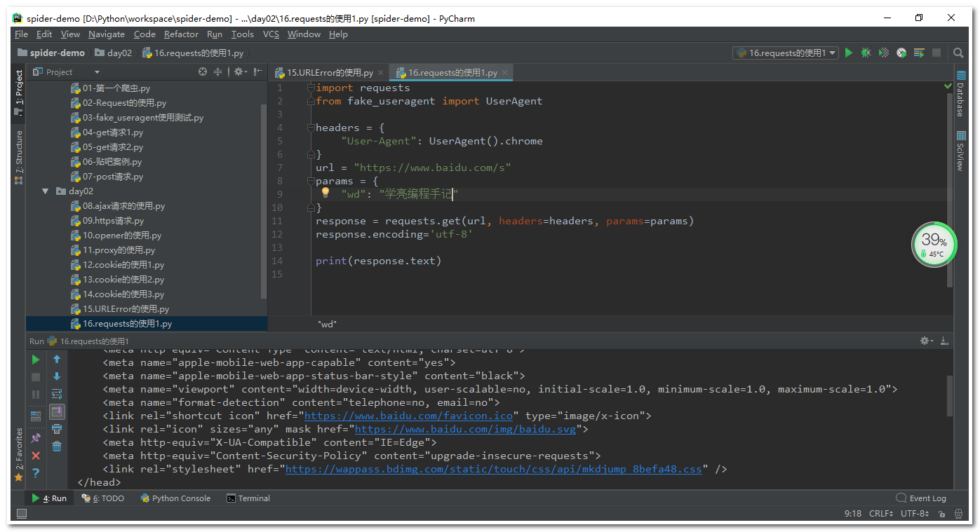Clear all output with trash icon
Image resolution: width=980 pixels, height=532 pixels.
(57, 446)
